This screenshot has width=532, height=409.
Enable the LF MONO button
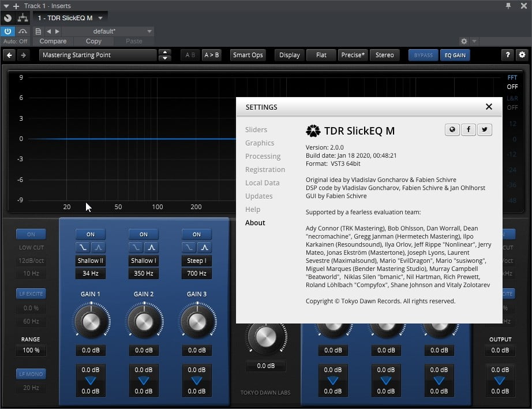(31, 374)
